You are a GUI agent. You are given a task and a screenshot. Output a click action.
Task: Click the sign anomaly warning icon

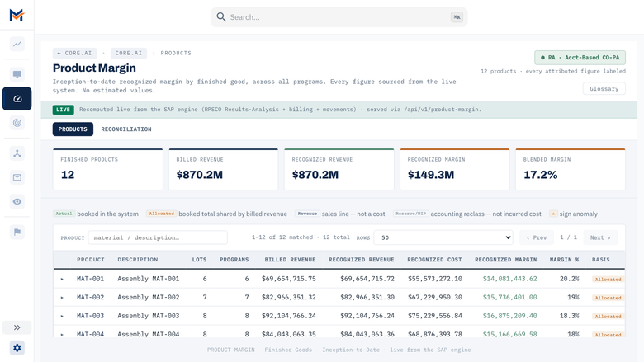click(553, 214)
